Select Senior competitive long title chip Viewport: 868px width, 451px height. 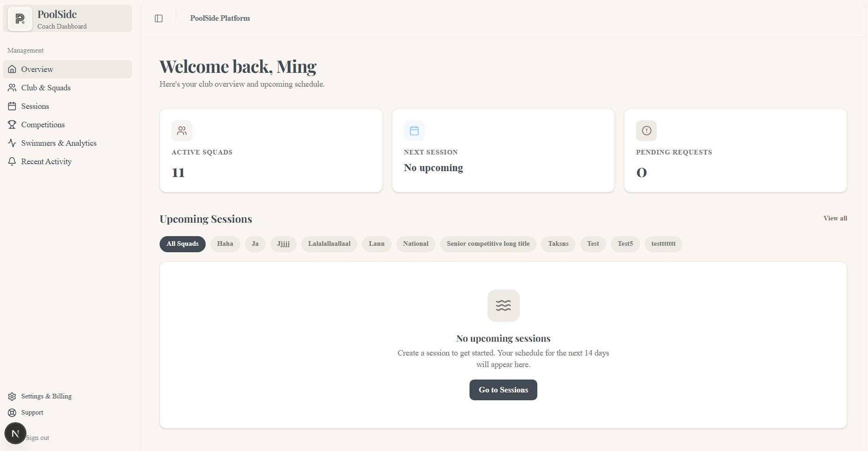click(x=488, y=244)
